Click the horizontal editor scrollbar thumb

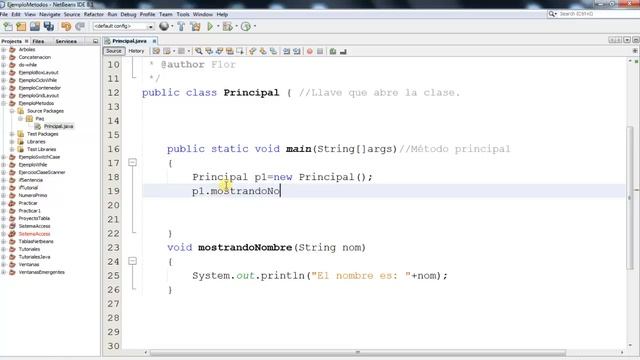pyautogui.click(x=358, y=352)
